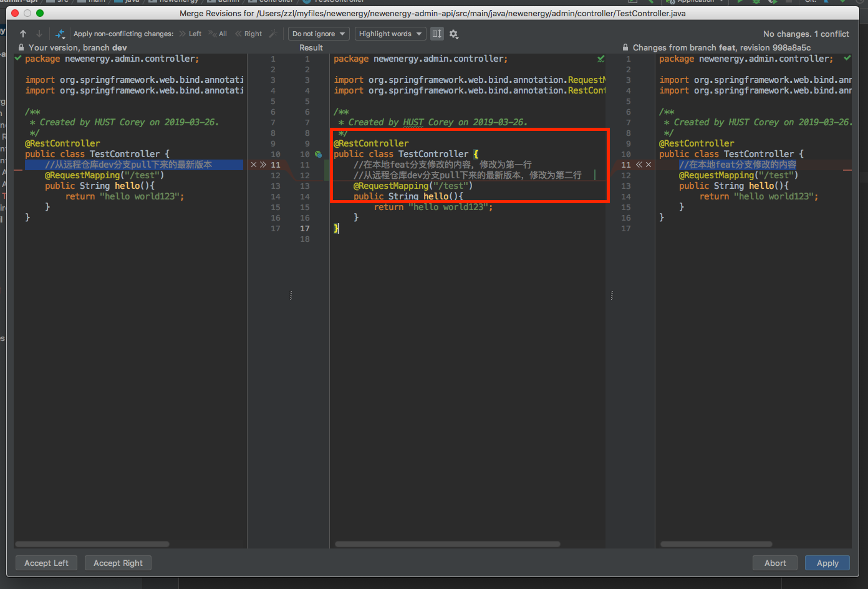Click the compare-with-contents icon beside the down arrow

60,34
